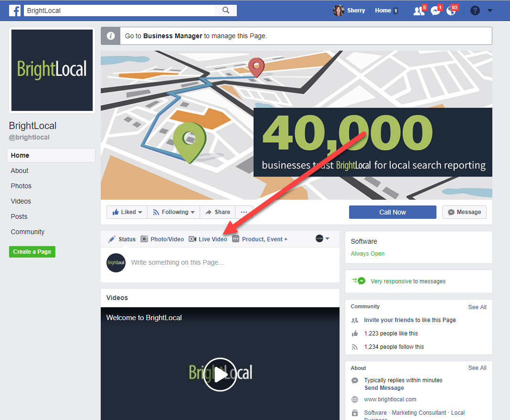Click the Videos section heading

pyautogui.click(x=117, y=298)
